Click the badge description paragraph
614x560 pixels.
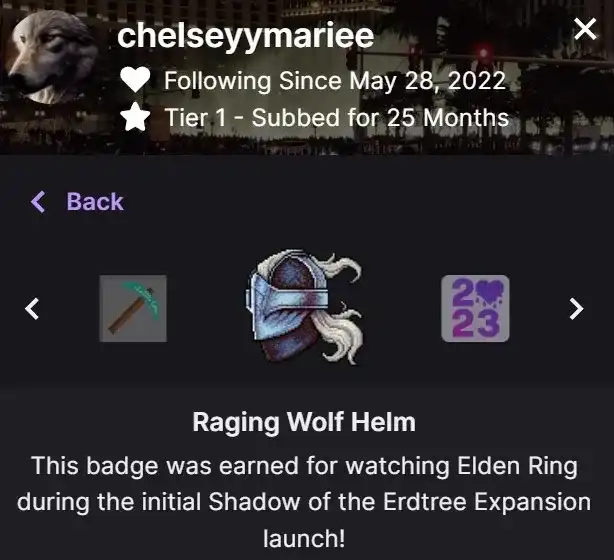coord(304,502)
